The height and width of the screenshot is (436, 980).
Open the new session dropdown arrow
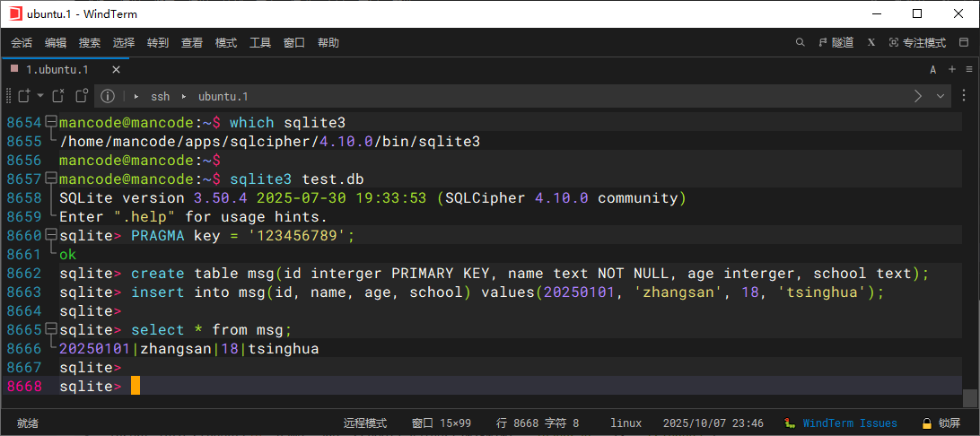pos(40,96)
